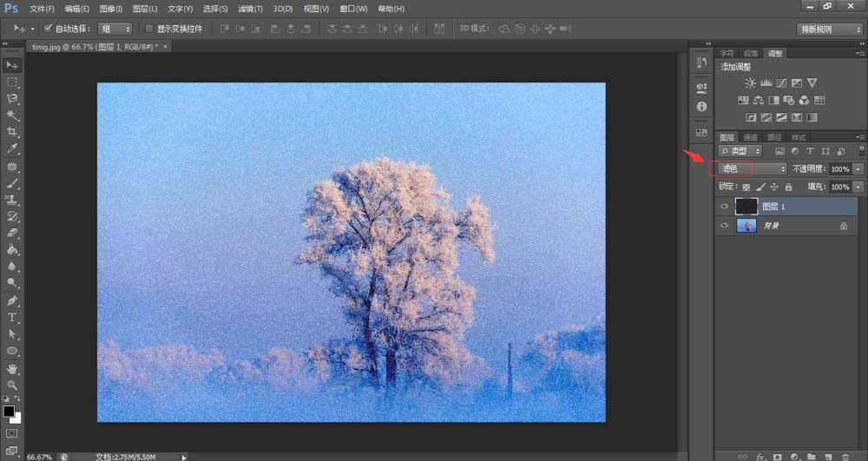Select the 图层 1 layer thumbnail

pyautogui.click(x=746, y=207)
